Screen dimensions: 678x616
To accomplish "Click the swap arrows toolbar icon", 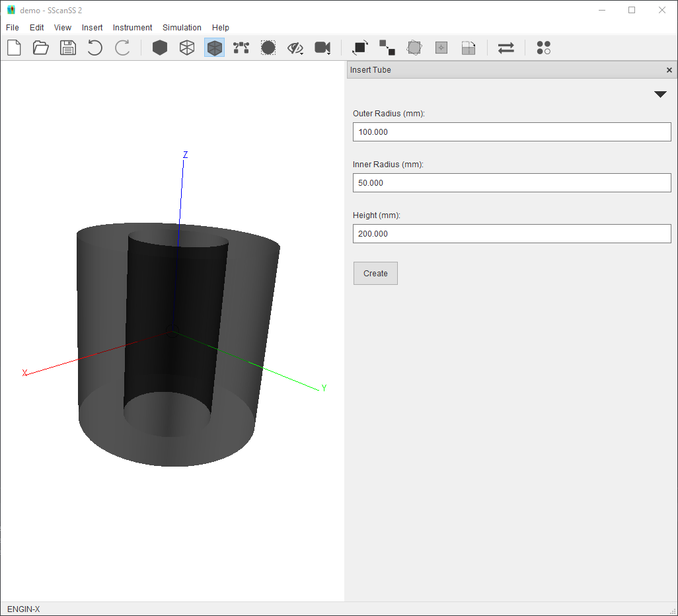I will point(506,48).
